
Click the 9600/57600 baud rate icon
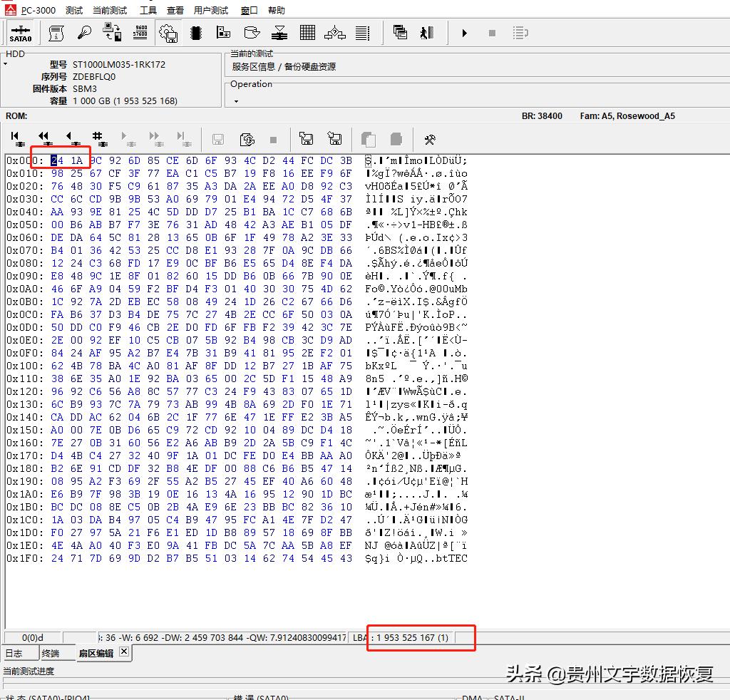click(x=140, y=33)
